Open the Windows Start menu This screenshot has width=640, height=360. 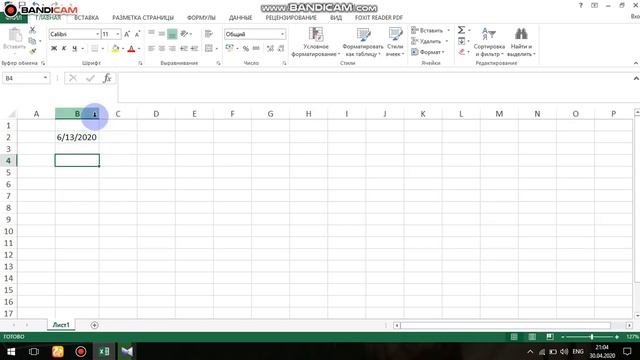[x=11, y=351]
